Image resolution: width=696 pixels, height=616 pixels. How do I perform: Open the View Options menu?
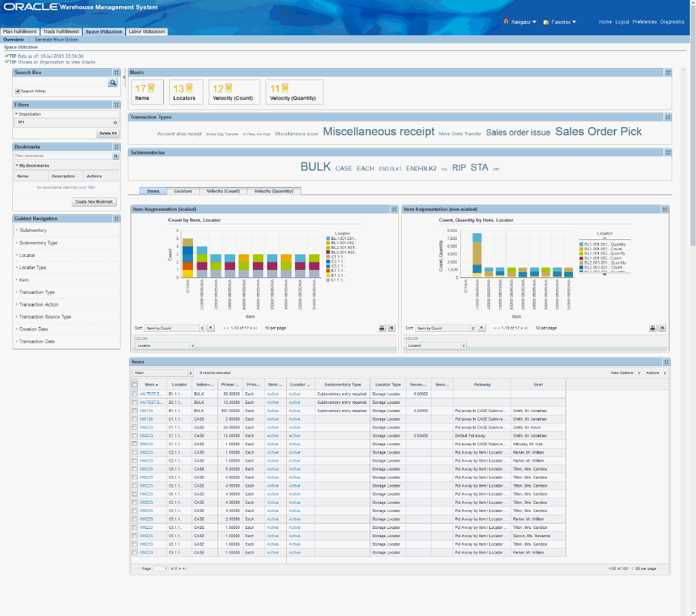(x=625, y=373)
